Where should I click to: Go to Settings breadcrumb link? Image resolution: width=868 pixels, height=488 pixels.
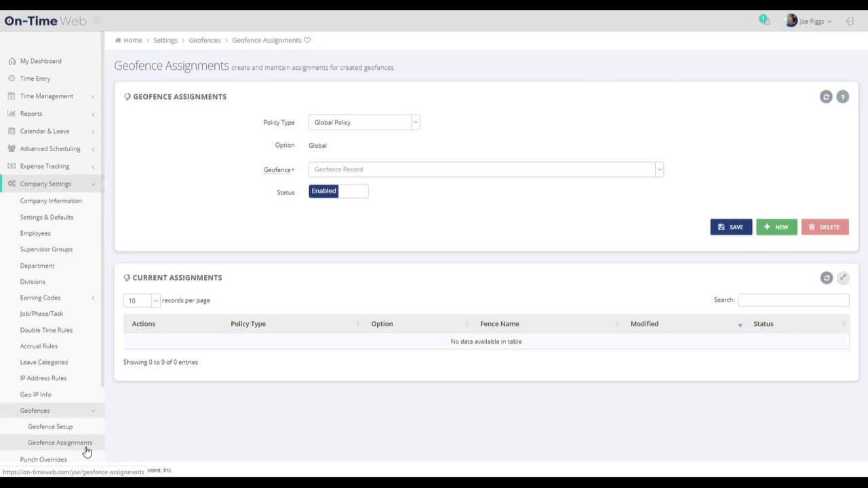tap(165, 40)
